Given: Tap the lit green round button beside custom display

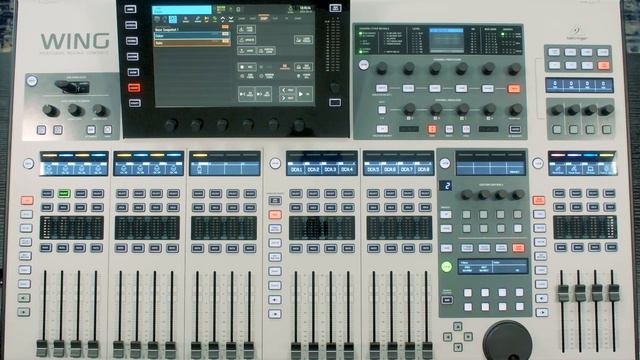Looking at the screenshot, I should [x=446, y=267].
